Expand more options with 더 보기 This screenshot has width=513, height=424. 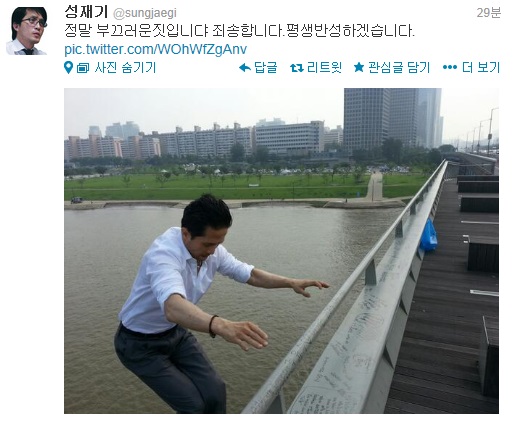(481, 68)
